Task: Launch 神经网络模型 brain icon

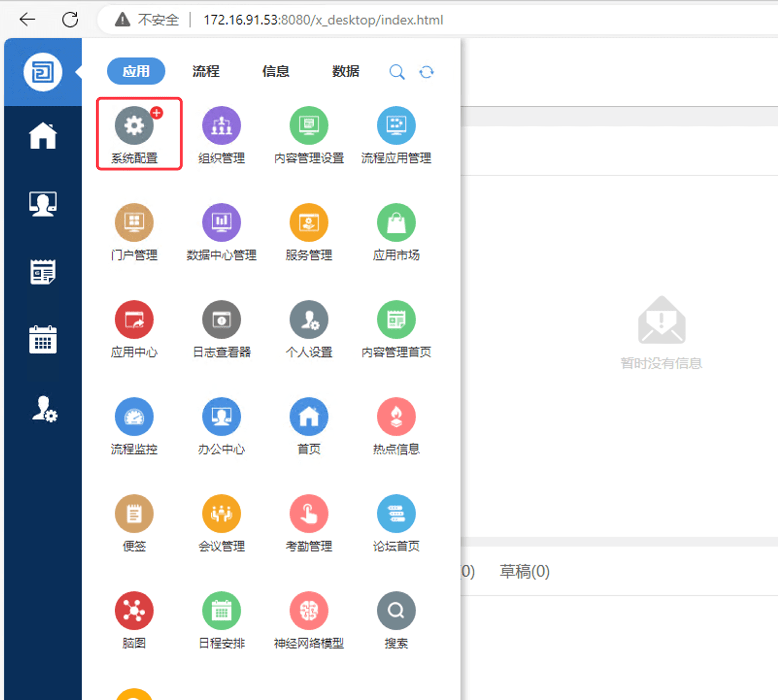Action: coord(309,611)
